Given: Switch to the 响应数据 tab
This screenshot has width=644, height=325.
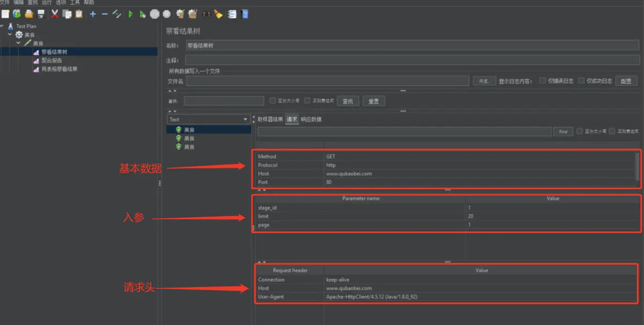Looking at the screenshot, I should click(311, 119).
